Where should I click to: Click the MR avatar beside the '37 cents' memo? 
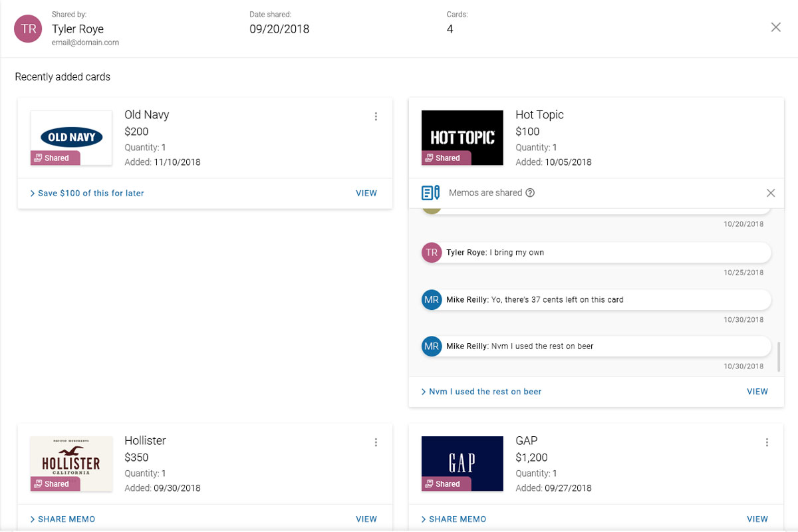click(432, 300)
